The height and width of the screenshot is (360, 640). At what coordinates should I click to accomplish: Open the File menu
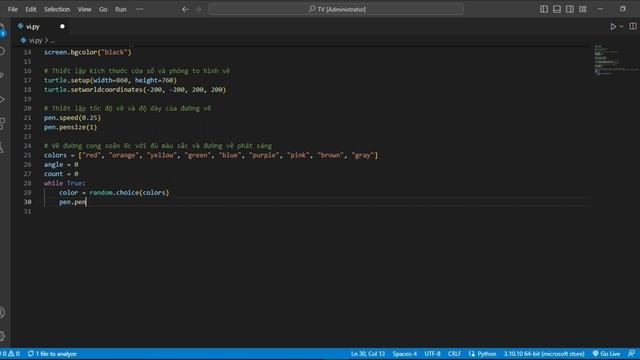click(x=13, y=9)
